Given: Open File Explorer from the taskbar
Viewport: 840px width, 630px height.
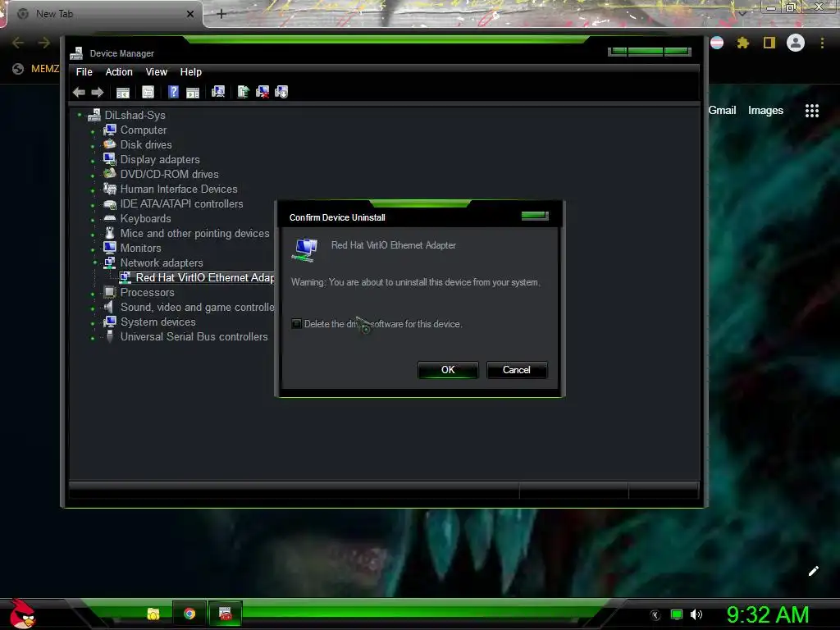Looking at the screenshot, I should pos(153,614).
